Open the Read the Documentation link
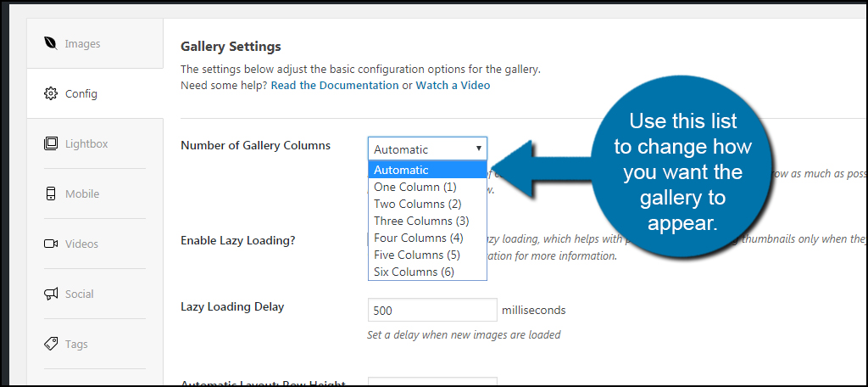 [x=335, y=86]
